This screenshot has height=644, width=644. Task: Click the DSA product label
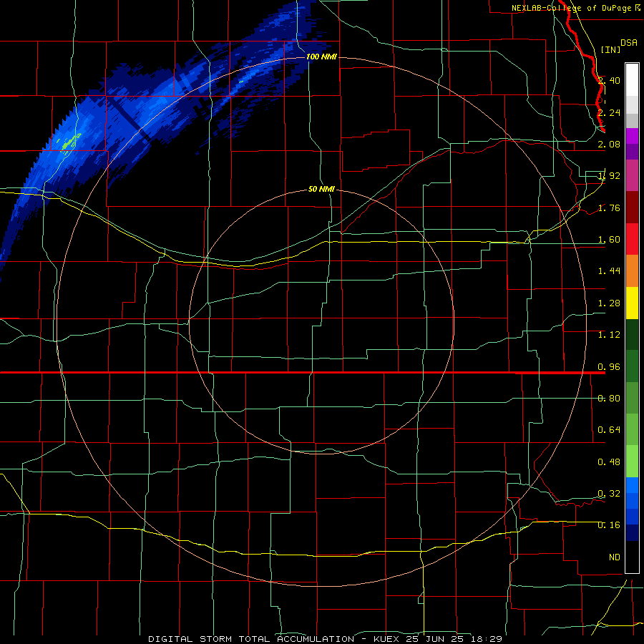click(629, 43)
